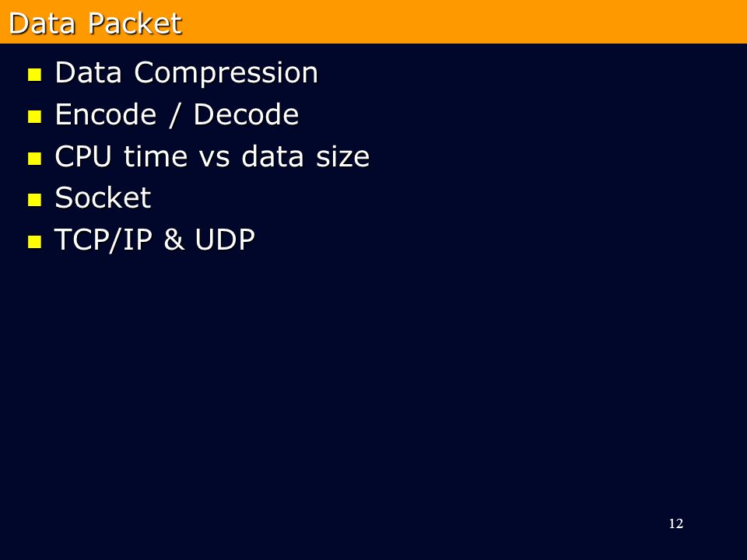The width and height of the screenshot is (747, 560).
Task: Click the yellow bullet beside CPU time
Action: tap(35, 159)
